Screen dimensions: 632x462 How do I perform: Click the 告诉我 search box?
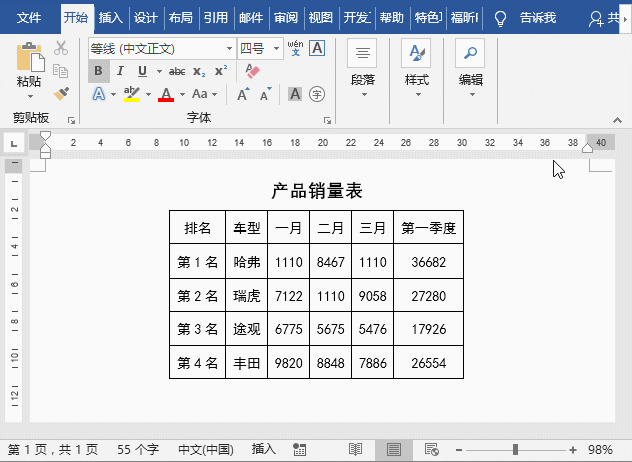coord(538,18)
